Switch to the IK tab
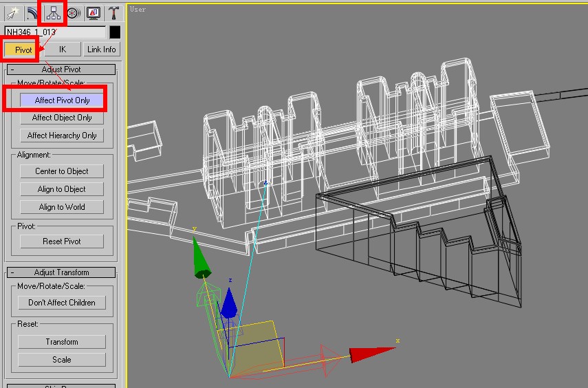Image resolution: width=588 pixels, height=388 pixels. click(x=63, y=50)
